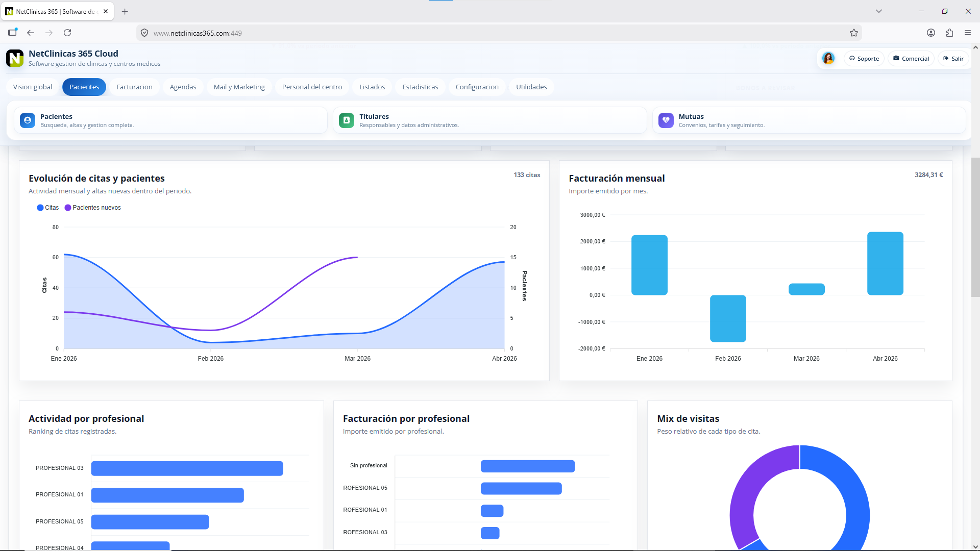Click the browser address bar URL
Viewport: 980px width, 551px height.
198,33
